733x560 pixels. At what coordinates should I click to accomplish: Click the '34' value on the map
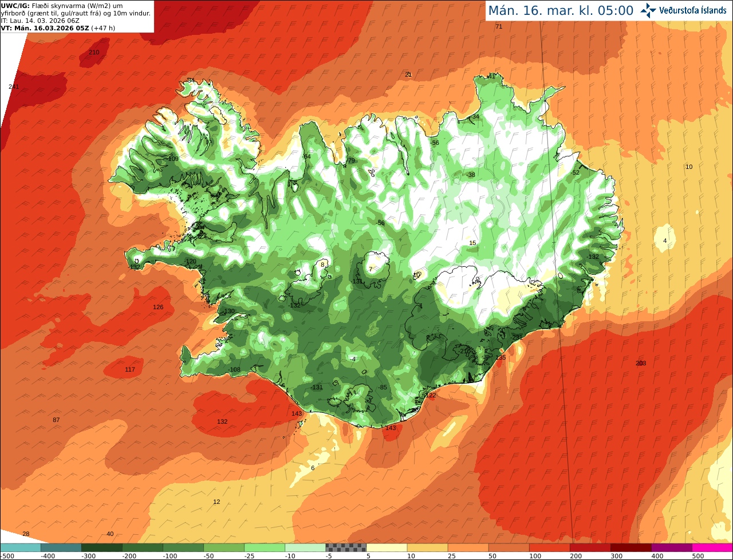(475, 116)
